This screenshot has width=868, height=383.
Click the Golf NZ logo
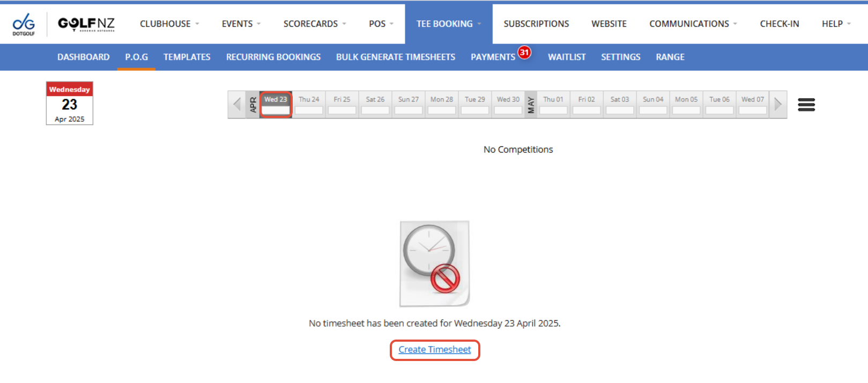[x=86, y=24]
